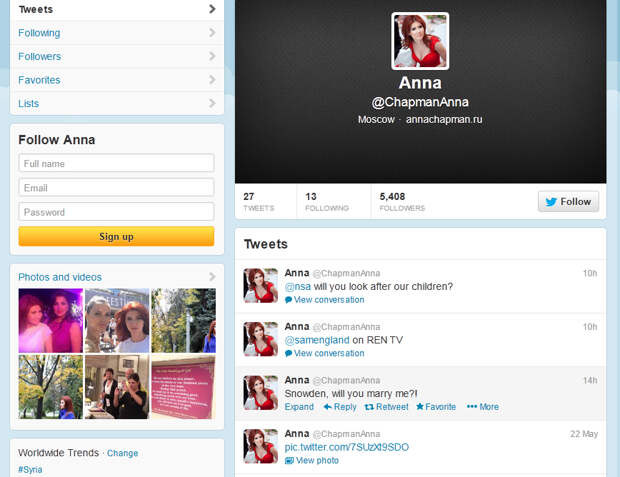Open the selfie photo with red-haired woman
620x477 pixels.
117,320
